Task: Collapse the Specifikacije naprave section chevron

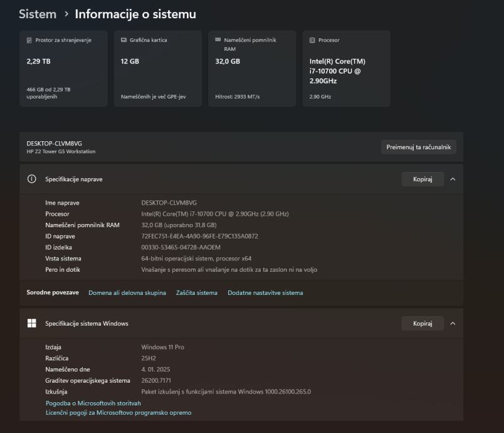Action: point(453,179)
